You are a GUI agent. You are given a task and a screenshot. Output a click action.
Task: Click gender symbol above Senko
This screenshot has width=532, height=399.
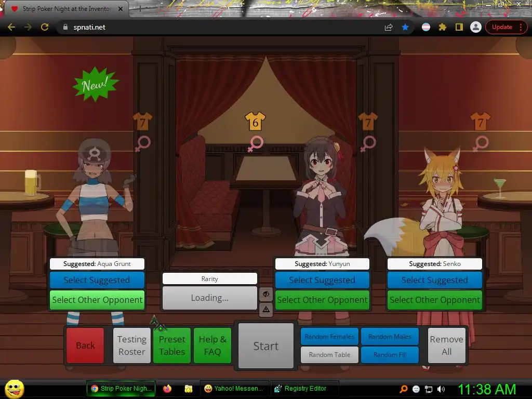tap(481, 144)
